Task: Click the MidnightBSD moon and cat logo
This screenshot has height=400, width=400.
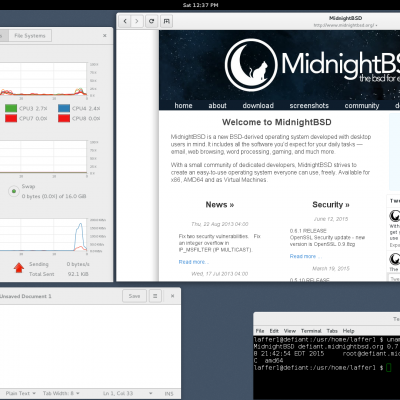Action: 251,65
